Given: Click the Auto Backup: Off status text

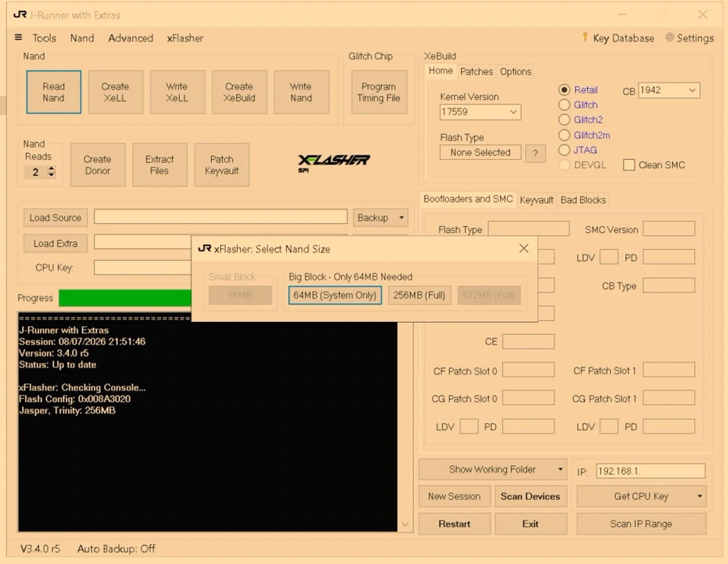Looking at the screenshot, I should coord(116,549).
